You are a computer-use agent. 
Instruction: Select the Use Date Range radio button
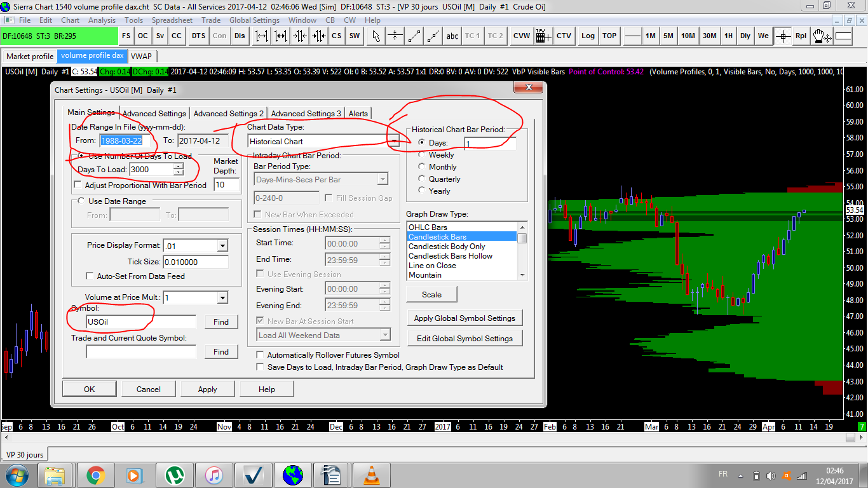pos(81,201)
